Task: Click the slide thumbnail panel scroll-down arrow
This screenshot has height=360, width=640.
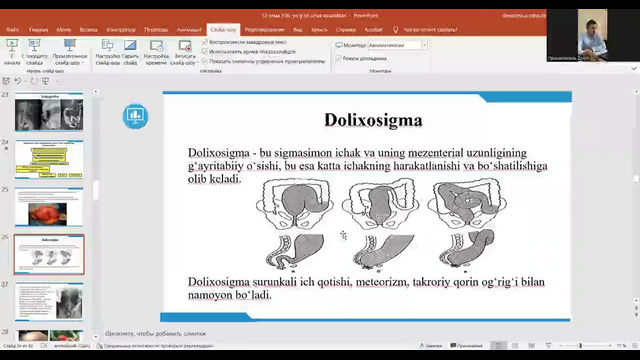Action: click(x=96, y=337)
